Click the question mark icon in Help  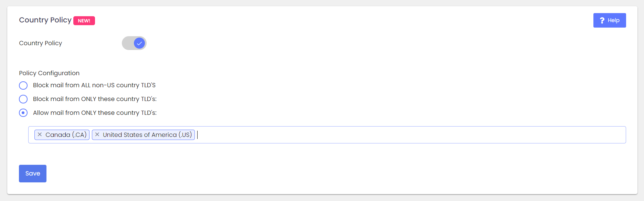[x=602, y=20]
